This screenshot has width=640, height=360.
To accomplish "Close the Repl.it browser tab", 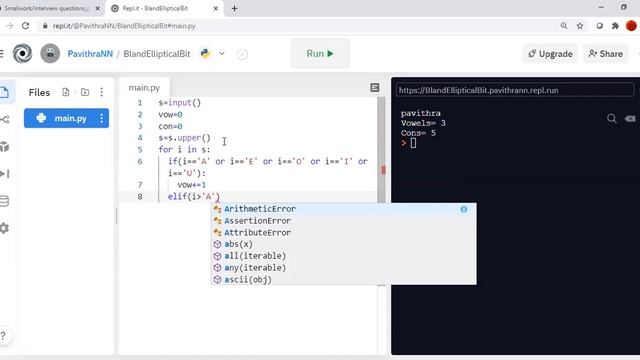I will pyautogui.click(x=216, y=8).
